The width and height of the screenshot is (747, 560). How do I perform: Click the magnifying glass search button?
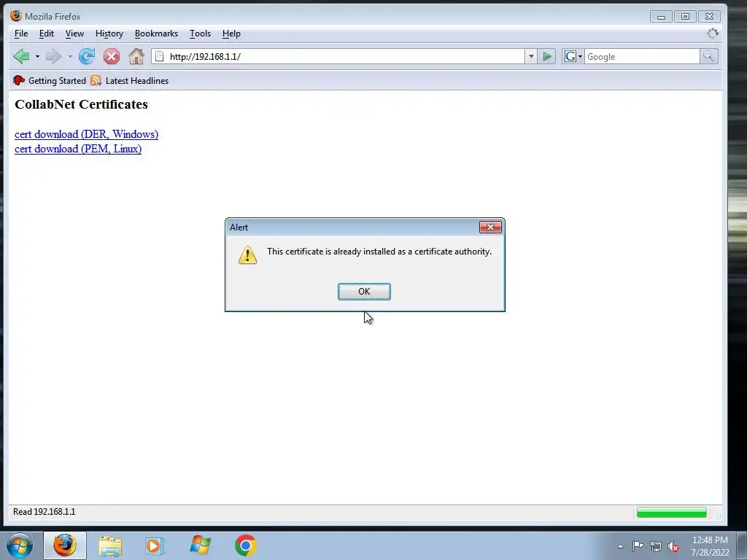pyautogui.click(x=709, y=57)
